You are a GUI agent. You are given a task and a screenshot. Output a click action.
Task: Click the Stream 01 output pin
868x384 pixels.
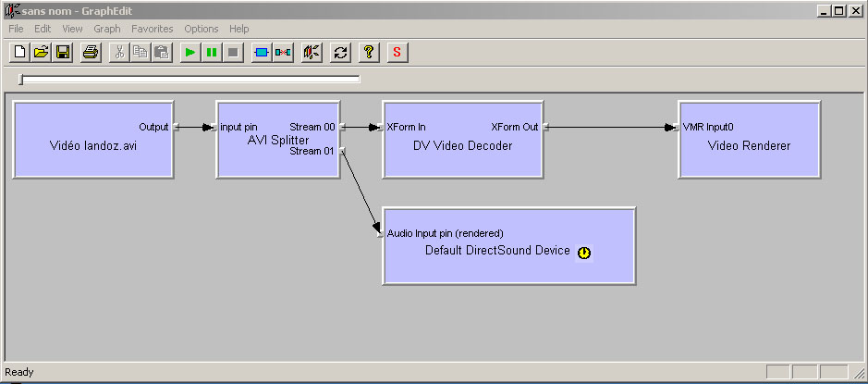343,151
